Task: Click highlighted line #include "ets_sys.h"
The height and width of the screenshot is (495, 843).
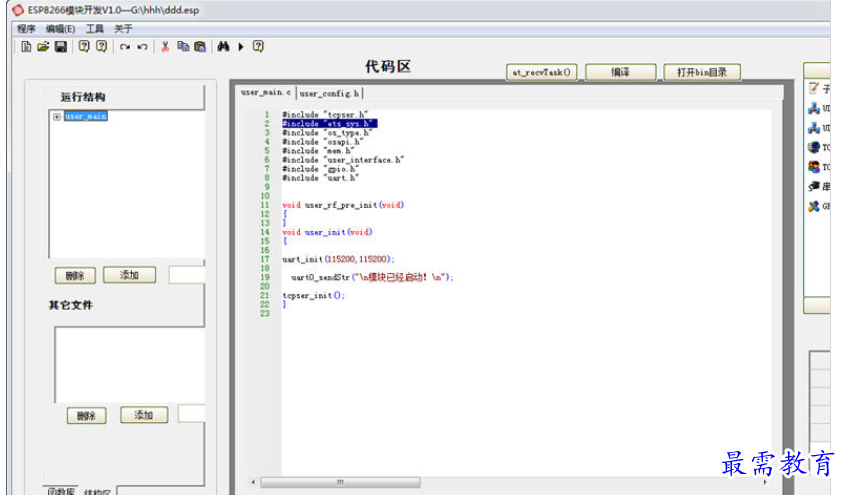Action: point(330,124)
